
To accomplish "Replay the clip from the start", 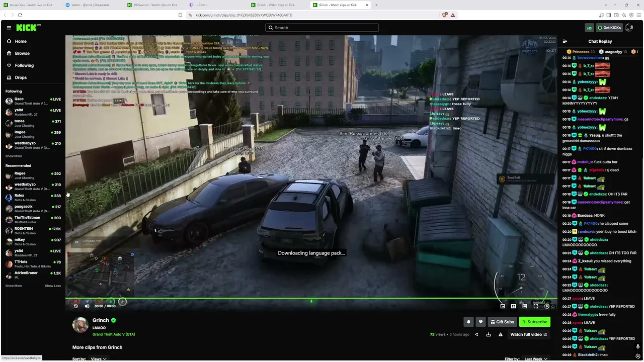I will point(76,306).
